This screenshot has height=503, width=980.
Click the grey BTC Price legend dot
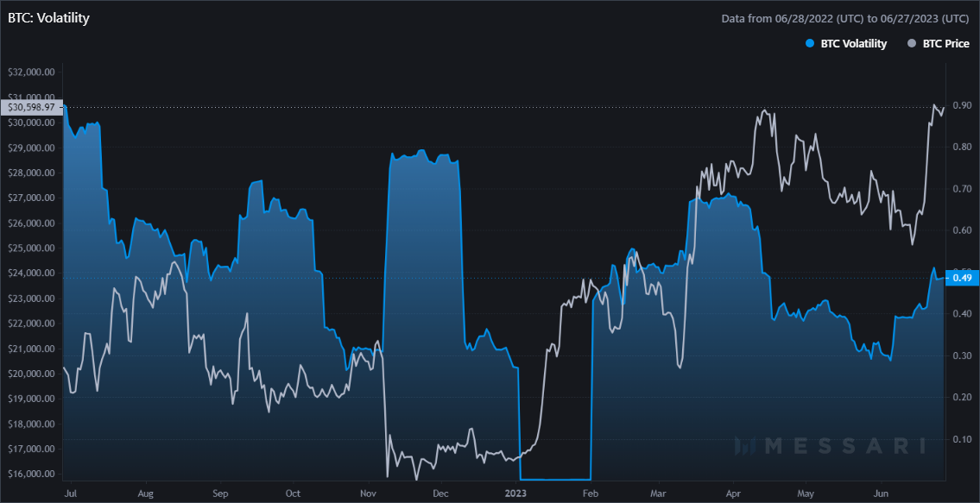pyautogui.click(x=912, y=44)
